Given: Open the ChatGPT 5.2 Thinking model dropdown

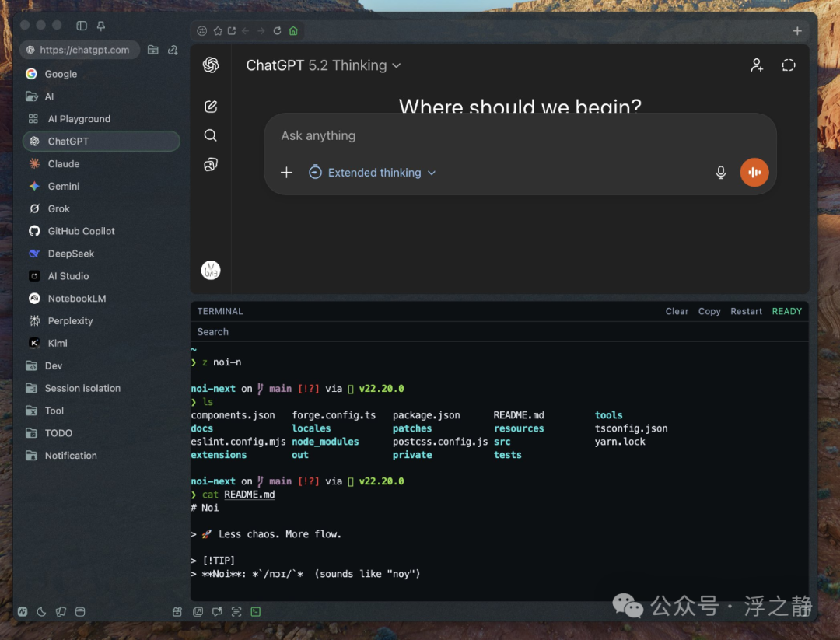Looking at the screenshot, I should point(324,65).
